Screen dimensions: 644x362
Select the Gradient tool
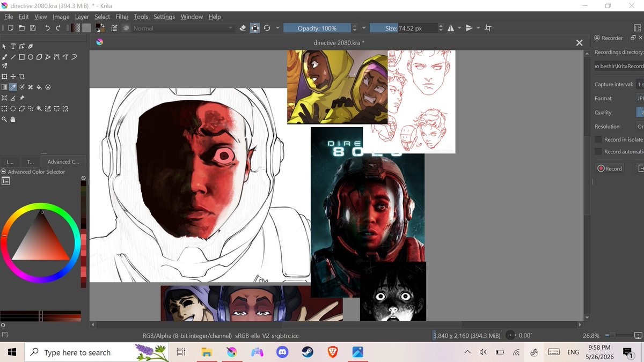pyautogui.click(x=4, y=87)
